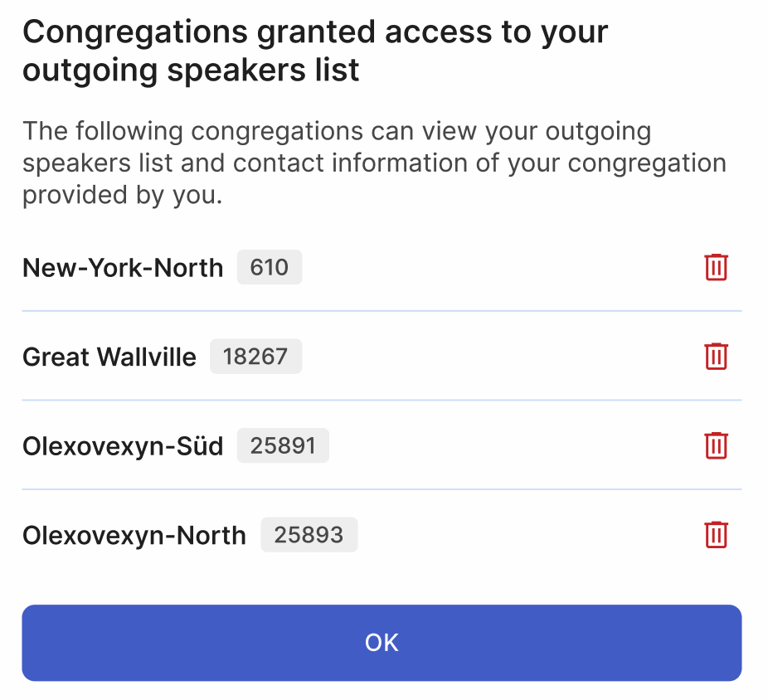Click the 25893 badge for Olexovexyn-North
Viewport: 768px width, 700px height.
(309, 535)
